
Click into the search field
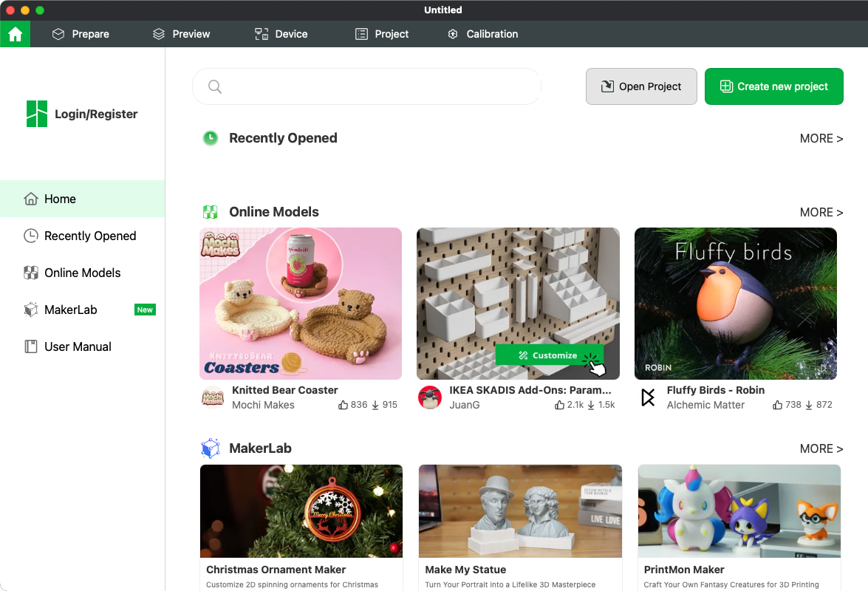366,86
